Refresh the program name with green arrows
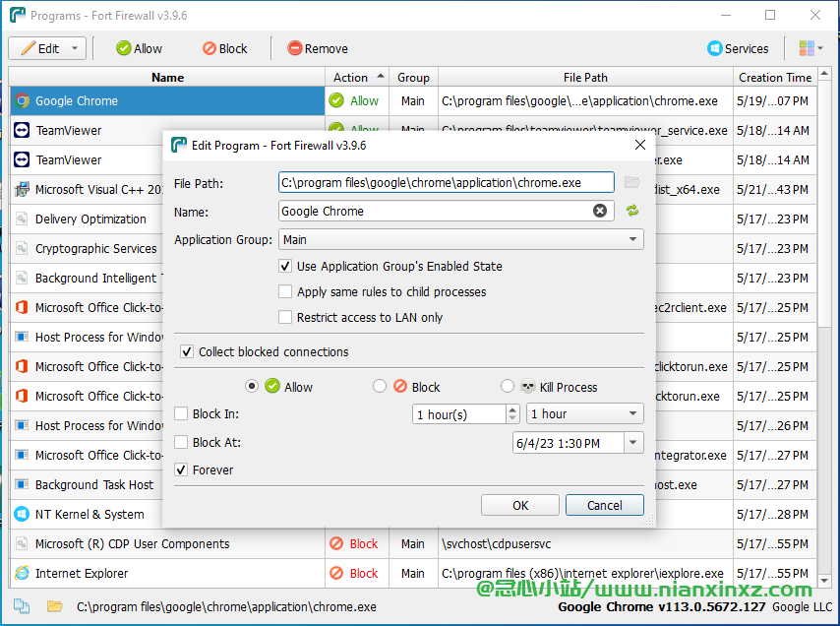 pos(632,211)
